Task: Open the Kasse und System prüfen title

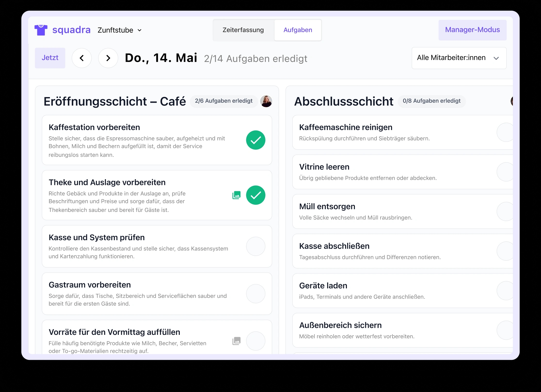Action: pyautogui.click(x=97, y=238)
